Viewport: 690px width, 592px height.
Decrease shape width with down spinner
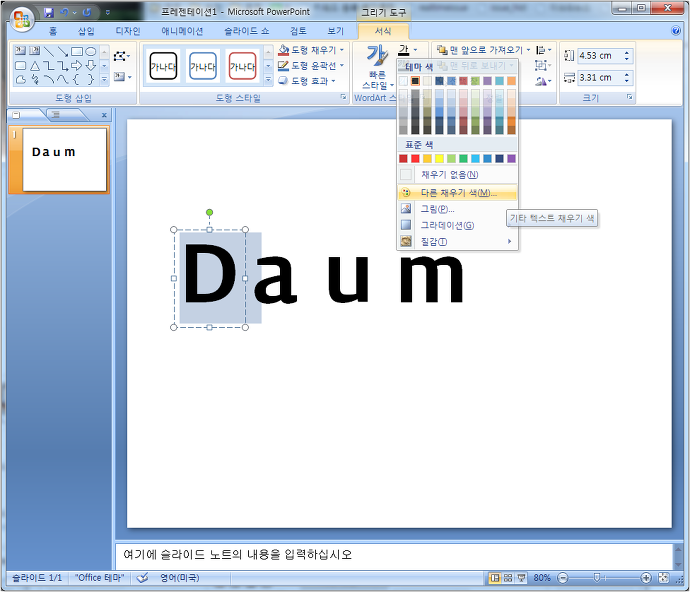627,81
